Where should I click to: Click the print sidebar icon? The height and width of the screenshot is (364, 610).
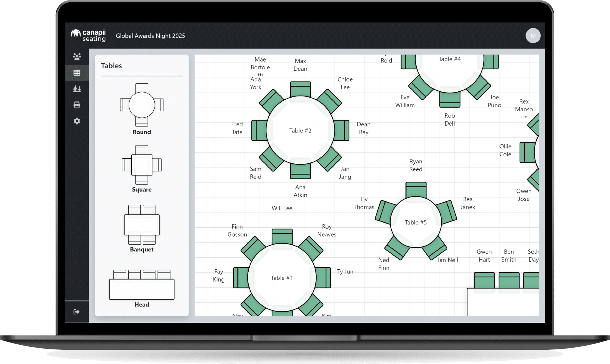pos(77,105)
